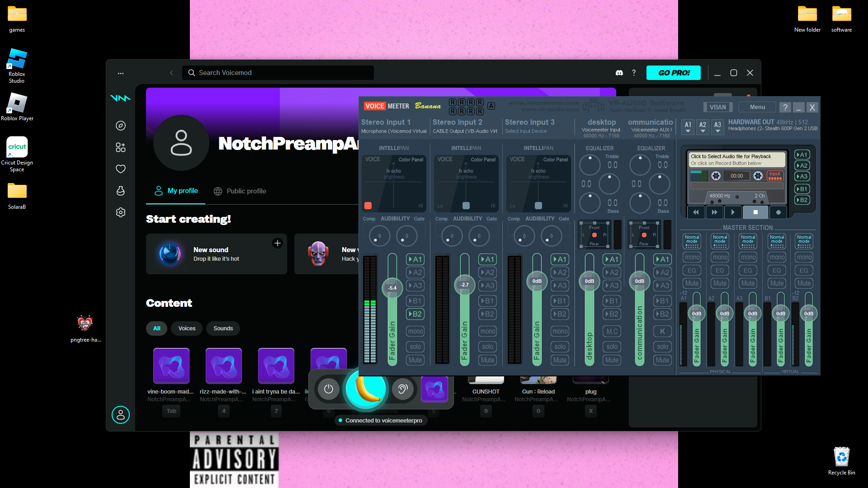The height and width of the screenshot is (488, 868).
Task: Toggle B2 bus on Stereo Input 1
Action: [415, 314]
